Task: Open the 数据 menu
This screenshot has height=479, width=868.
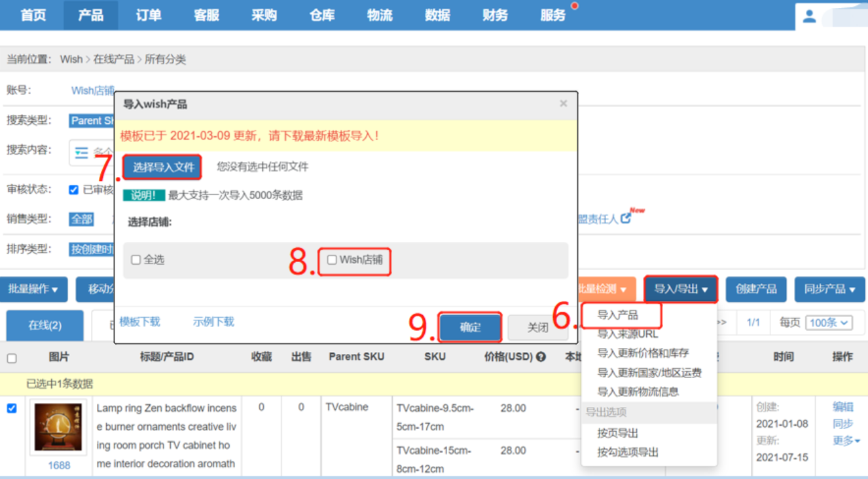Action: (437, 15)
